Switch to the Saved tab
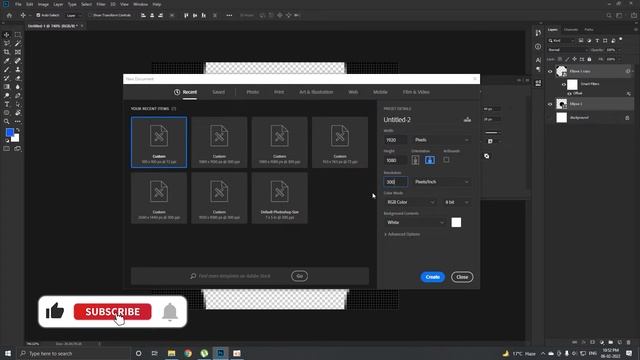The width and height of the screenshot is (640, 360). coord(218,92)
